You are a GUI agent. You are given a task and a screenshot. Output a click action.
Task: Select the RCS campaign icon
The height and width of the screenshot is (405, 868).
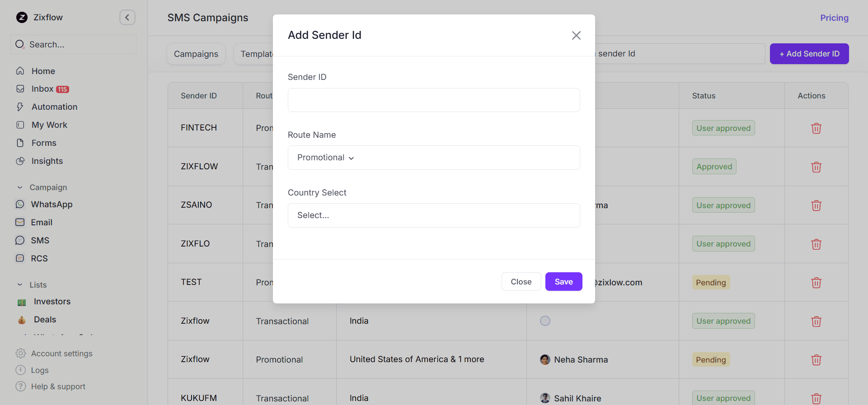[20, 258]
